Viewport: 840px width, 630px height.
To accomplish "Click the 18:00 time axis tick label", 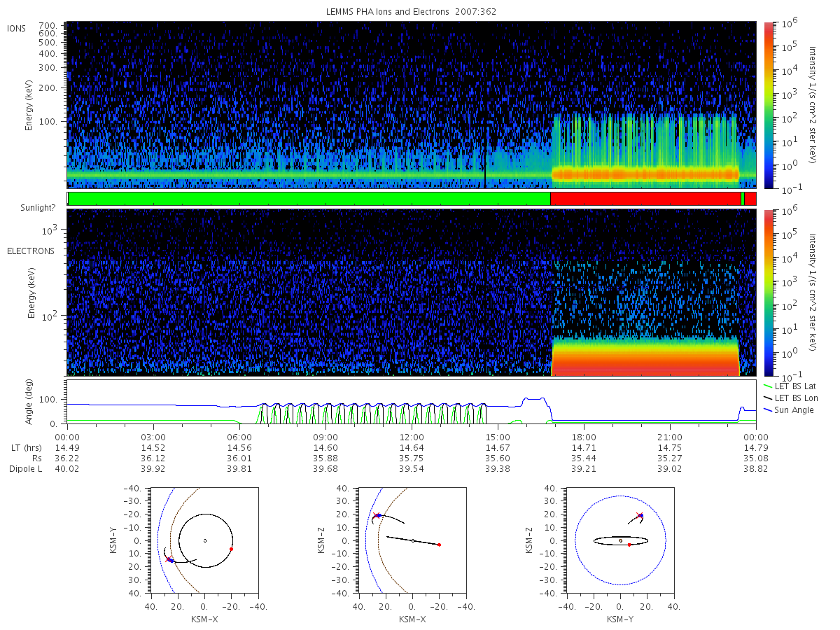I will pyautogui.click(x=584, y=436).
